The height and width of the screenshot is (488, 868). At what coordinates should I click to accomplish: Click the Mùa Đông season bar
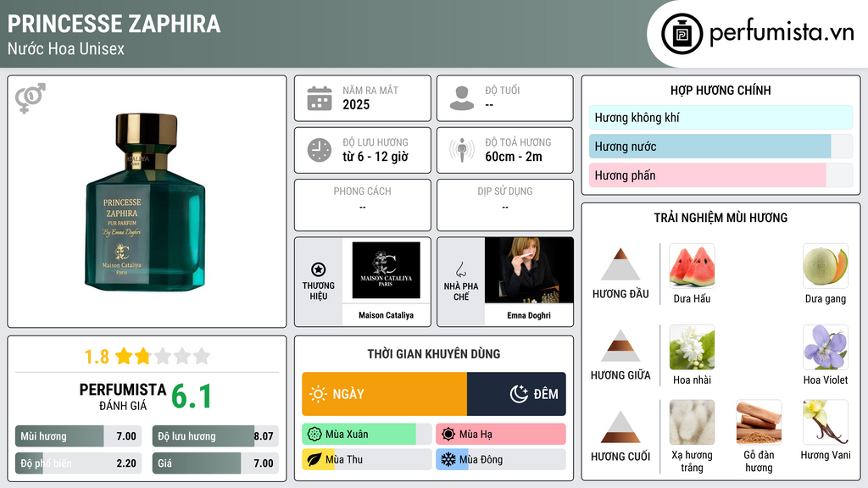(x=500, y=459)
